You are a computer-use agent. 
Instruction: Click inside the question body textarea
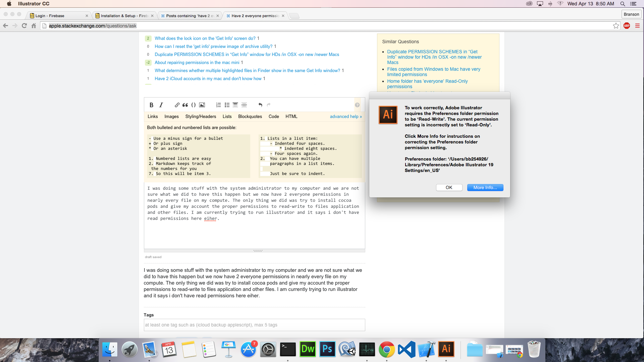[254, 216]
